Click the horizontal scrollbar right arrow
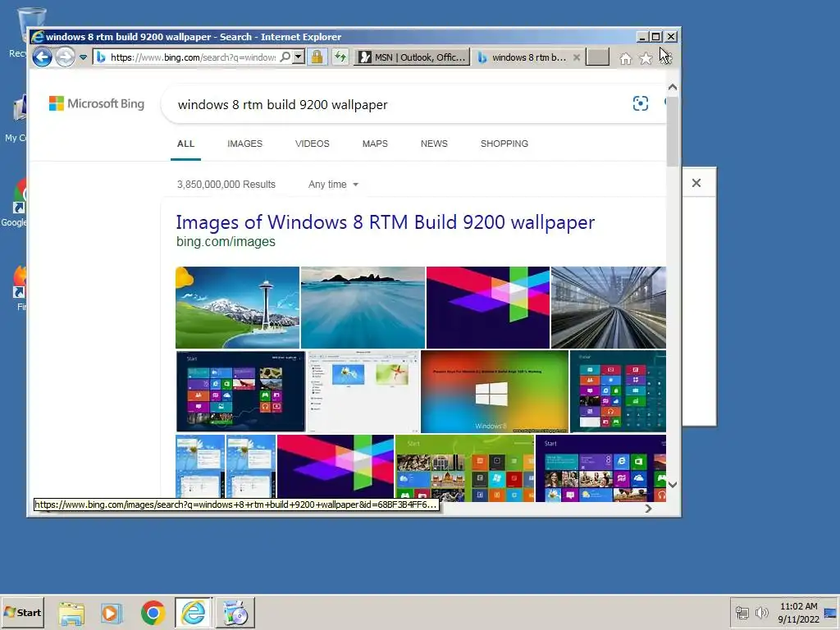The image size is (840, 630). tap(648, 509)
